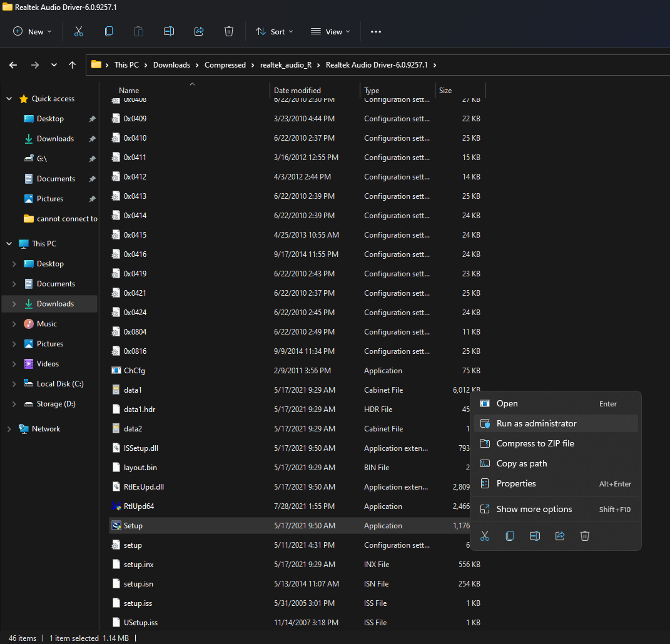Click the Up directory arrow button

tap(73, 65)
